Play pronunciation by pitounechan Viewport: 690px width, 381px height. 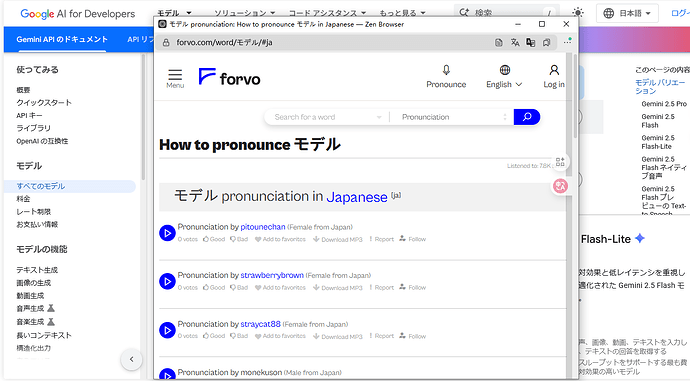(167, 233)
